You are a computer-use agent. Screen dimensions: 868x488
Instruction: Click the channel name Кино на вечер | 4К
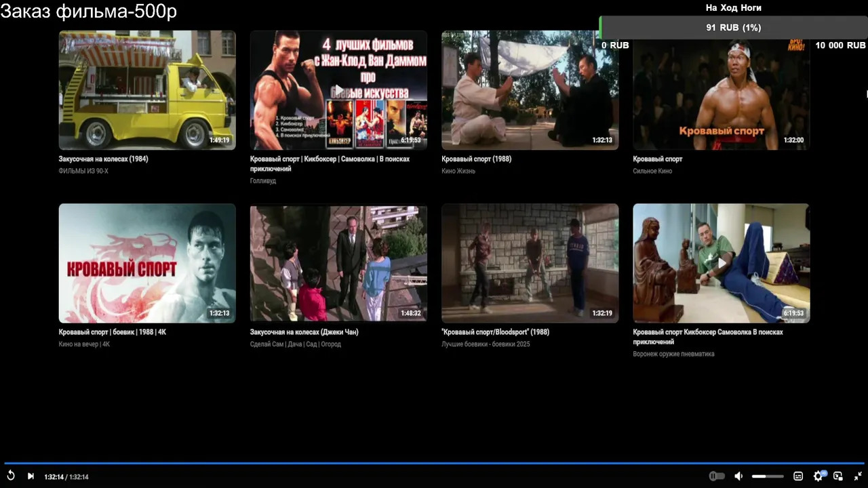(x=84, y=344)
